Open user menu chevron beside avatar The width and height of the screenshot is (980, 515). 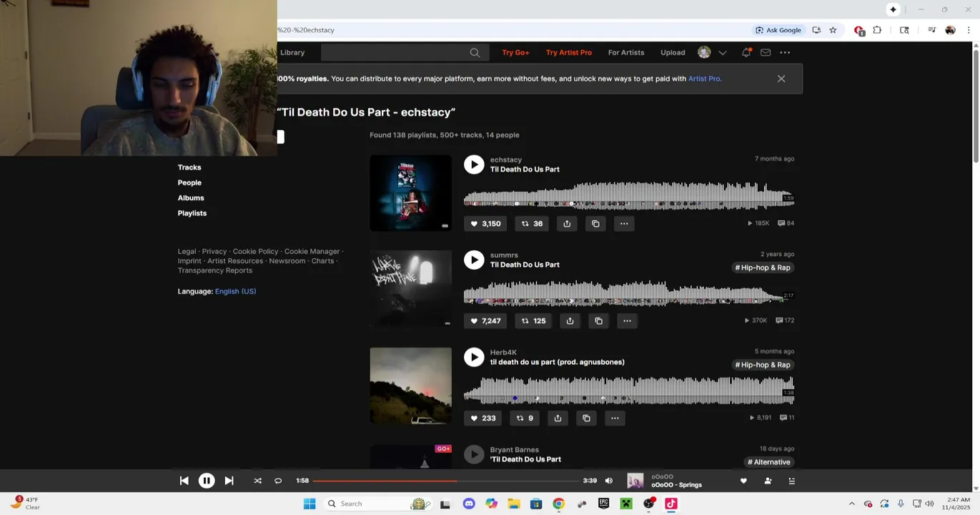click(723, 53)
